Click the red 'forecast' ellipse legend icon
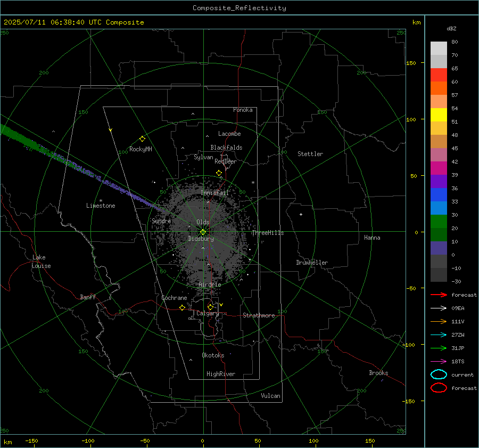The width and height of the screenshot is (479, 448). (x=439, y=388)
